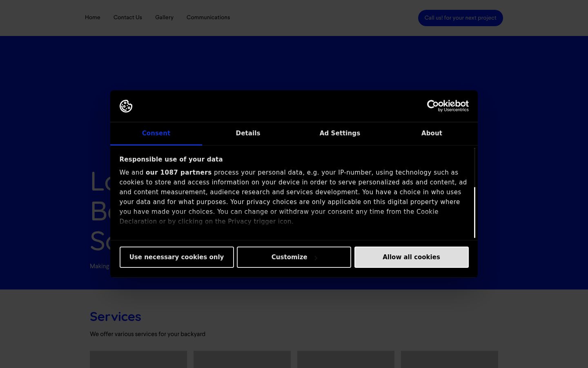Open the Ad Settings tab
The height and width of the screenshot is (368, 588).
coord(340,133)
